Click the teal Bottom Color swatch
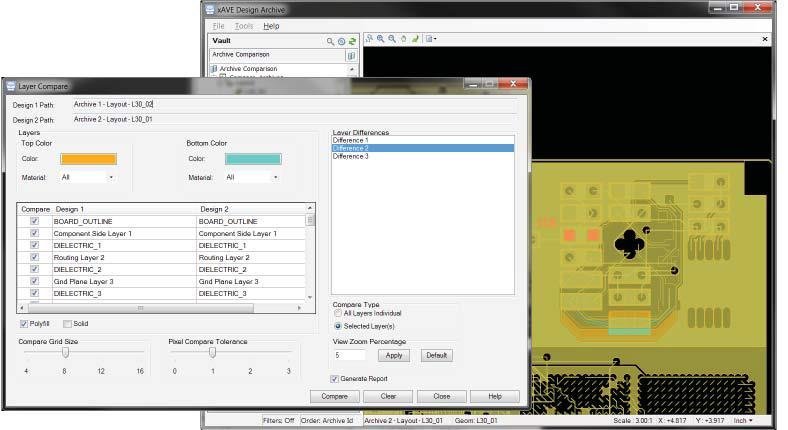 coord(253,159)
